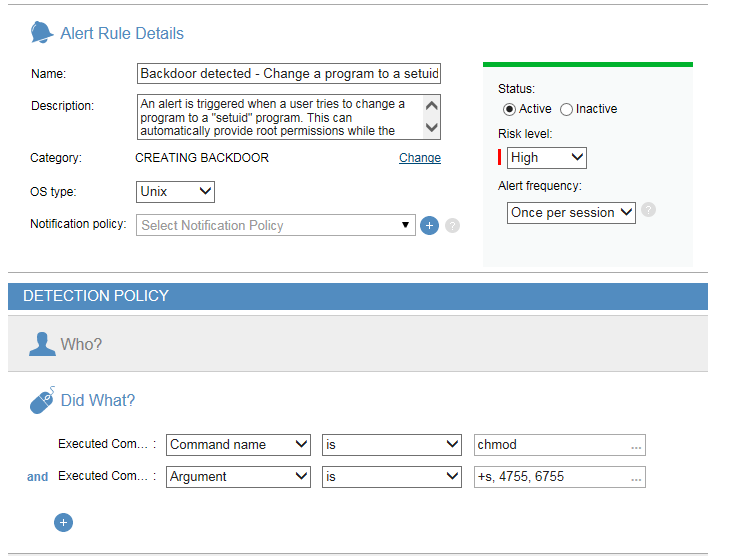Open the Risk level dropdown

tap(546, 158)
